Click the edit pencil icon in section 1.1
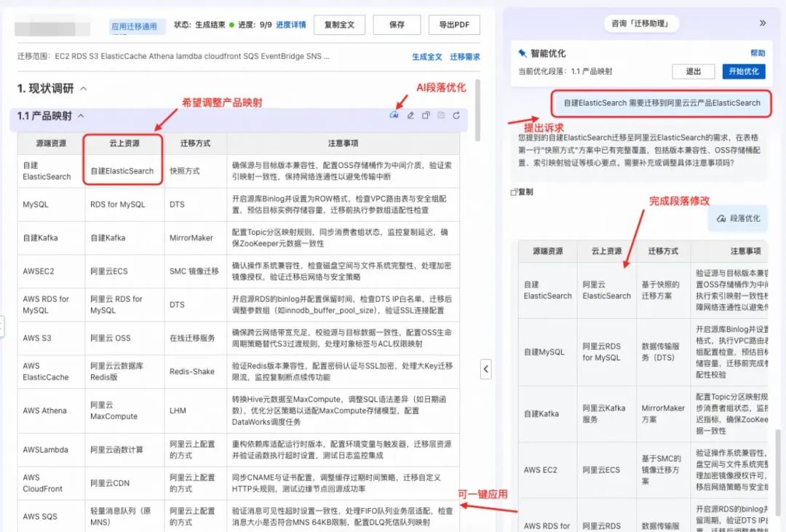Screen dimensions: 786x532 pyautogui.click(x=410, y=116)
